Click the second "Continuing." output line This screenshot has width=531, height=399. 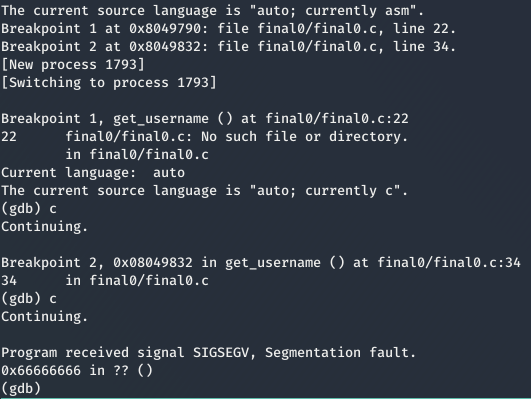click(45, 317)
